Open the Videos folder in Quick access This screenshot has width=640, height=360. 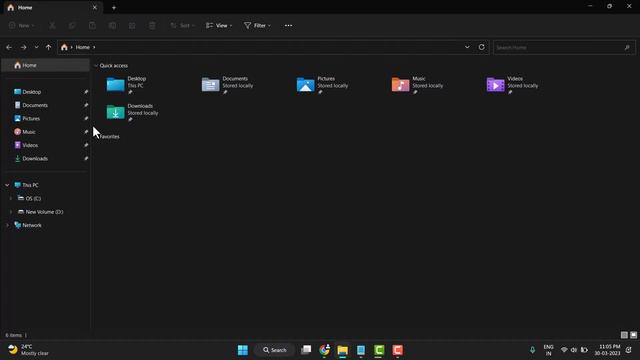click(513, 85)
